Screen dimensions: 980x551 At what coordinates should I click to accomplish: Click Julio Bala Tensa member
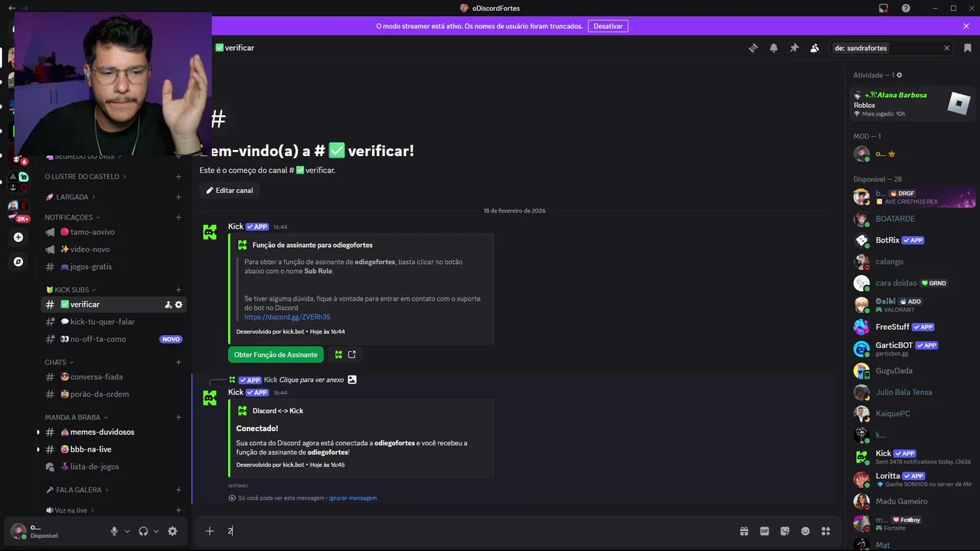point(913,392)
